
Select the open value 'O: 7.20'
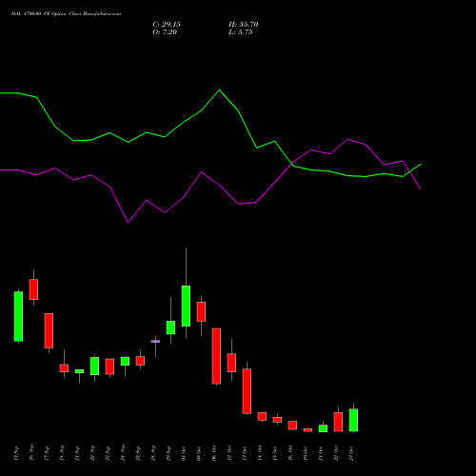pos(165,32)
